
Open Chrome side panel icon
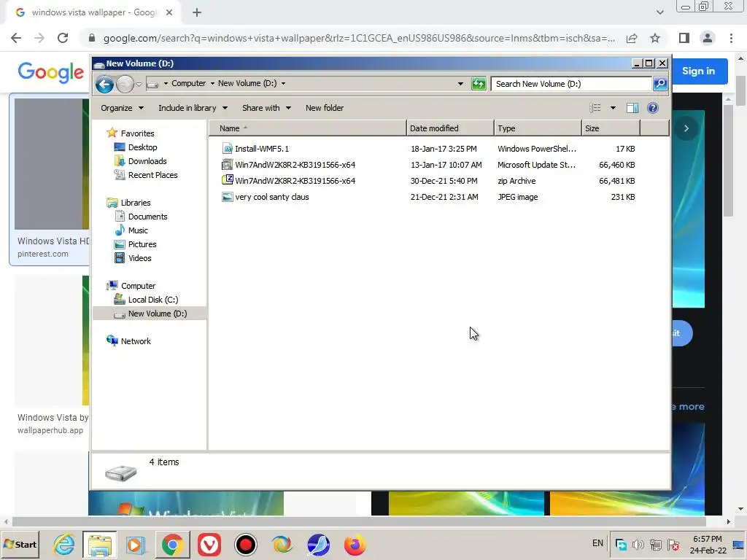(684, 38)
